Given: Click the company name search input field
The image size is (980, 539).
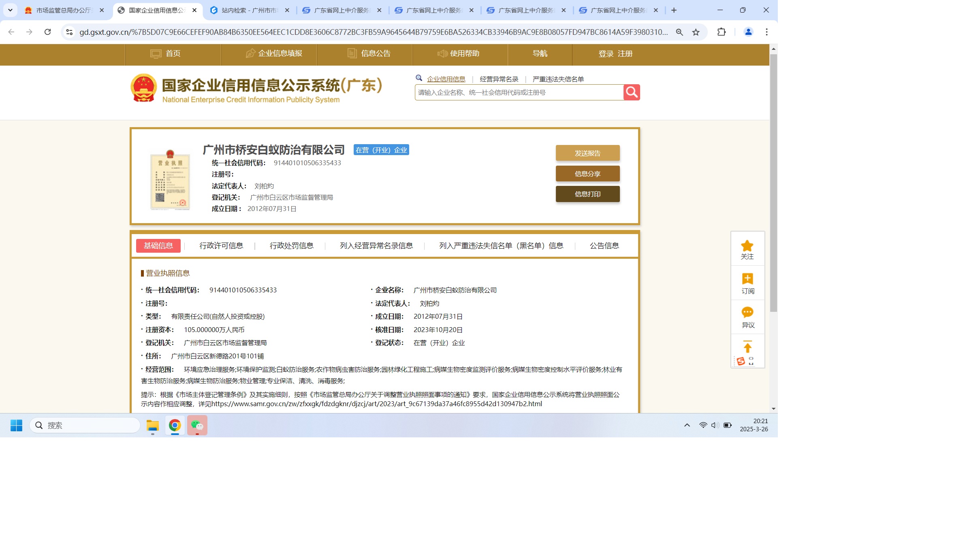Looking at the screenshot, I should coord(515,92).
